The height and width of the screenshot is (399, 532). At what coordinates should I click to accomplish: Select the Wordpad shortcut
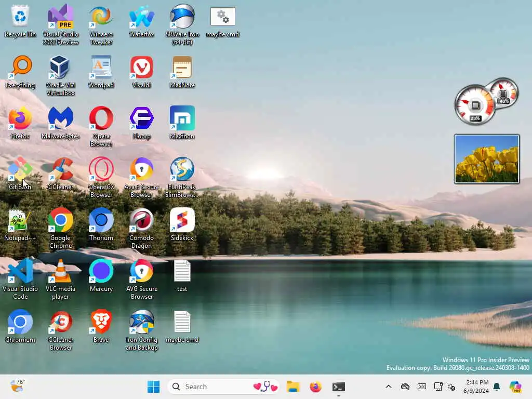coord(101,72)
